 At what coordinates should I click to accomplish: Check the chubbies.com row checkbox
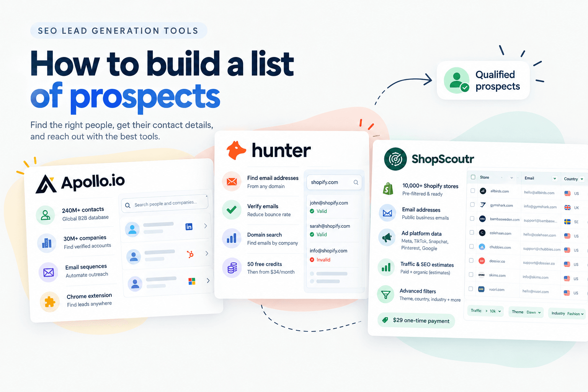click(472, 247)
